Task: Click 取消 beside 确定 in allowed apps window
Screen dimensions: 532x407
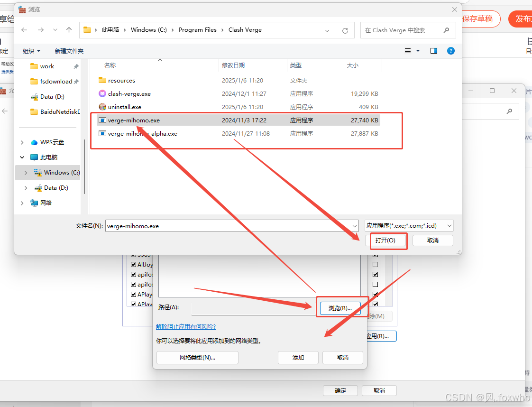Action: pos(379,391)
